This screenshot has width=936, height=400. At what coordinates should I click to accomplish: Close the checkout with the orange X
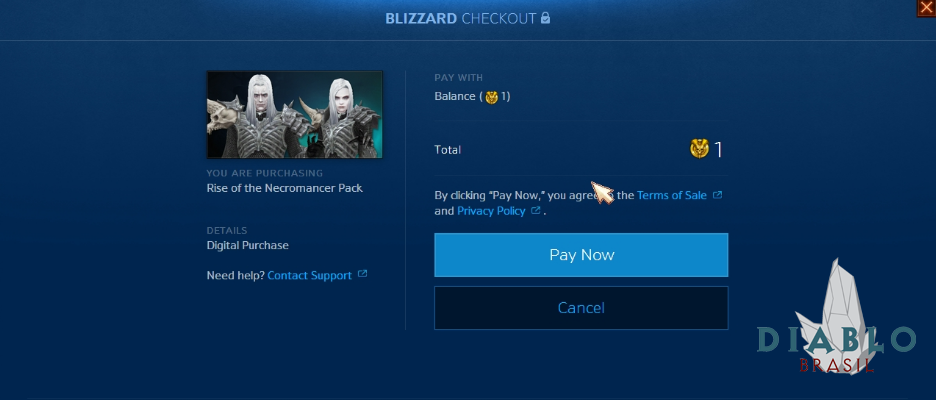[927, 8]
